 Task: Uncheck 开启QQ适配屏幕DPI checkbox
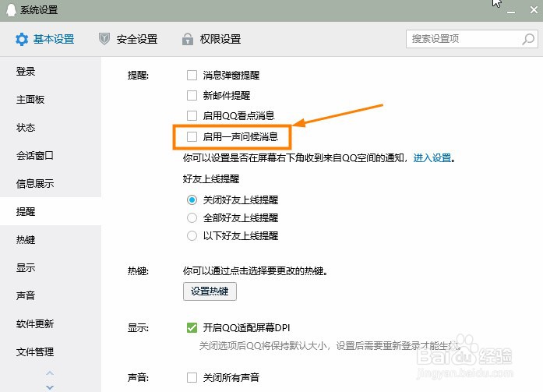coord(192,327)
